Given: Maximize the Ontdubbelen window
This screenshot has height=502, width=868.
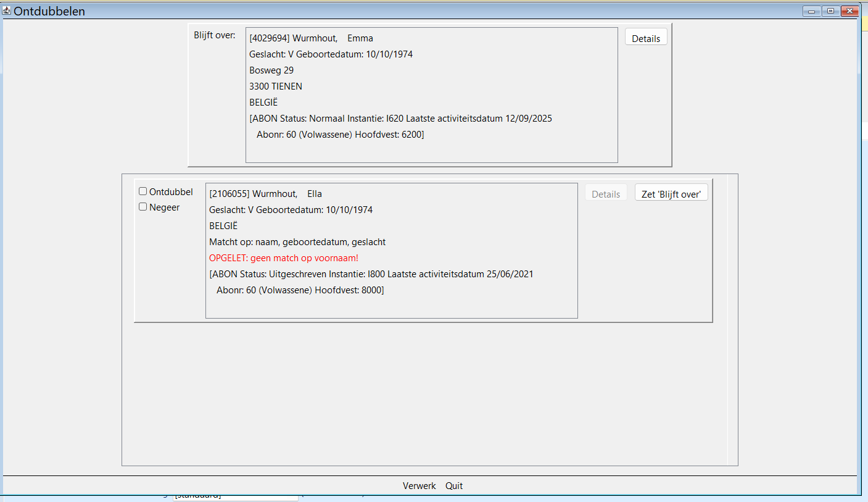Looking at the screenshot, I should point(830,11).
